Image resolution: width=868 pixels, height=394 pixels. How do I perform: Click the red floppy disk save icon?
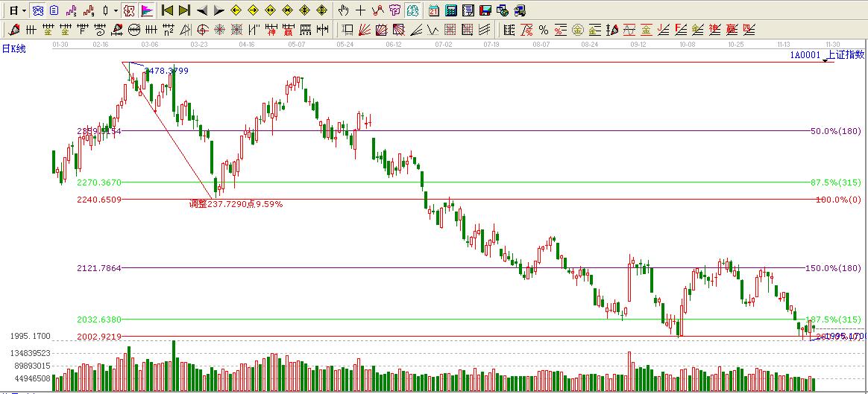(485, 10)
